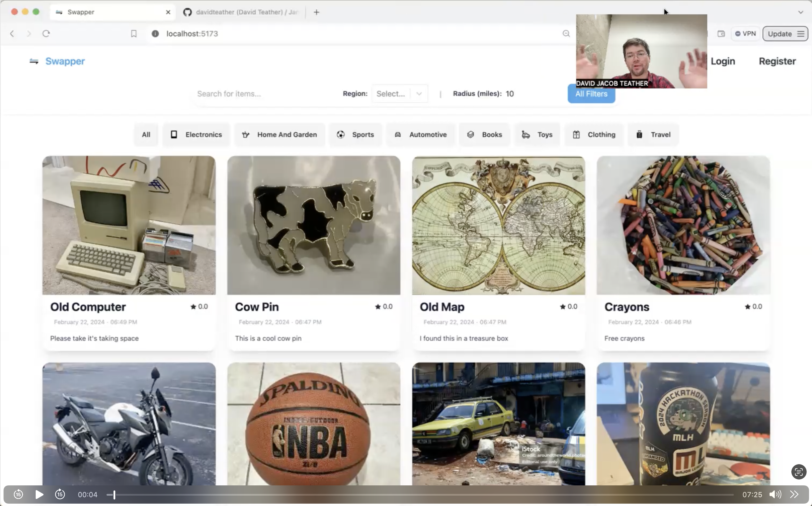This screenshot has width=812, height=506.
Task: Click the Register link
Action: tap(777, 61)
